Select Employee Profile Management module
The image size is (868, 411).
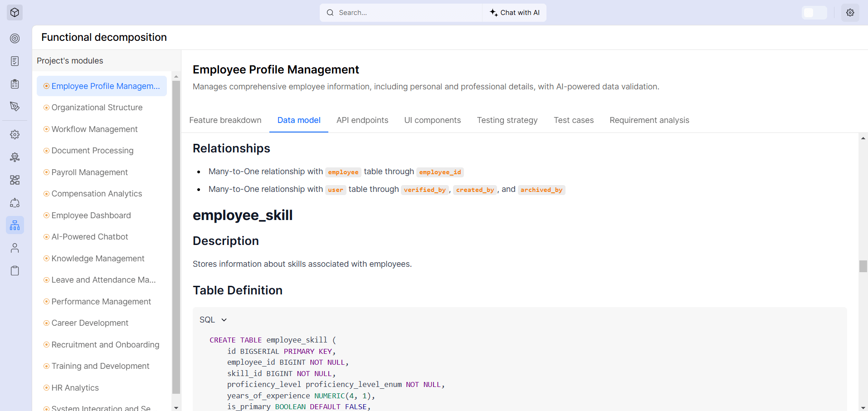[102, 86]
